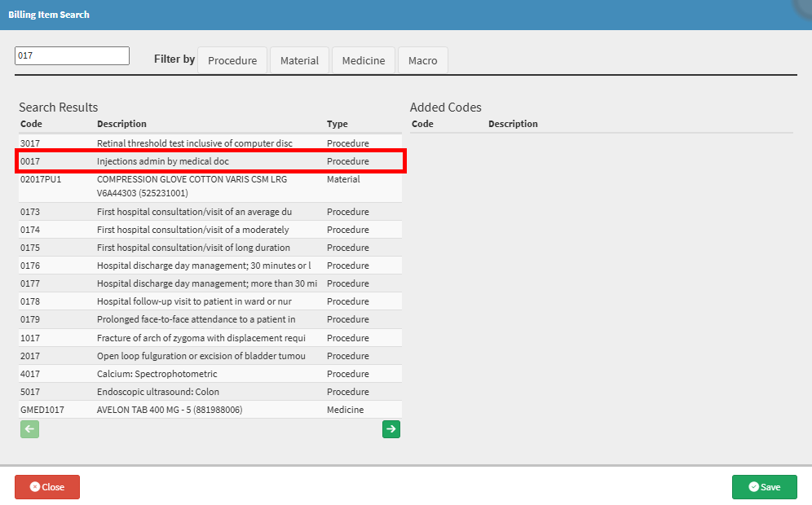Filter results by Material
Image resolution: width=812 pixels, height=505 pixels.
point(299,60)
